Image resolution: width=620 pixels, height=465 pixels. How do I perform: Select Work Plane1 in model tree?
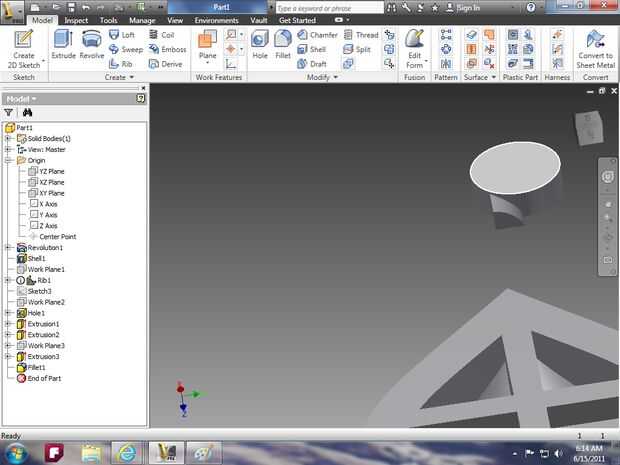[x=41, y=269]
